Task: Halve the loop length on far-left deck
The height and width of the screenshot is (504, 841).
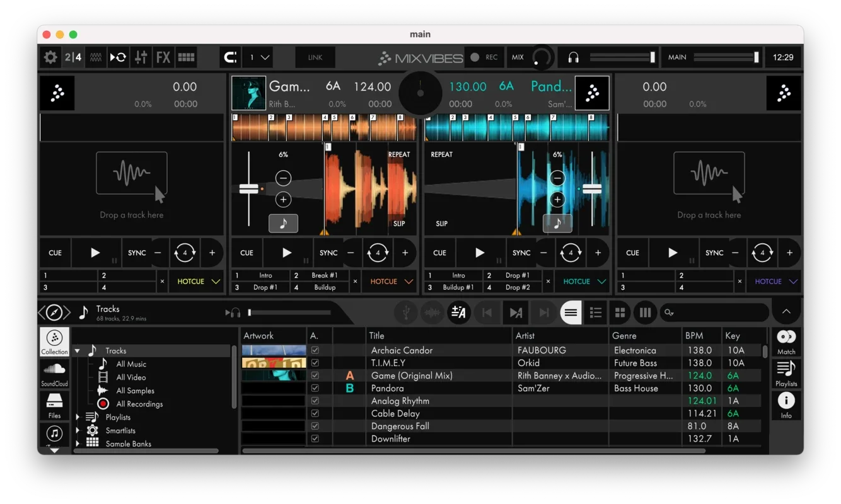Action: (x=158, y=253)
